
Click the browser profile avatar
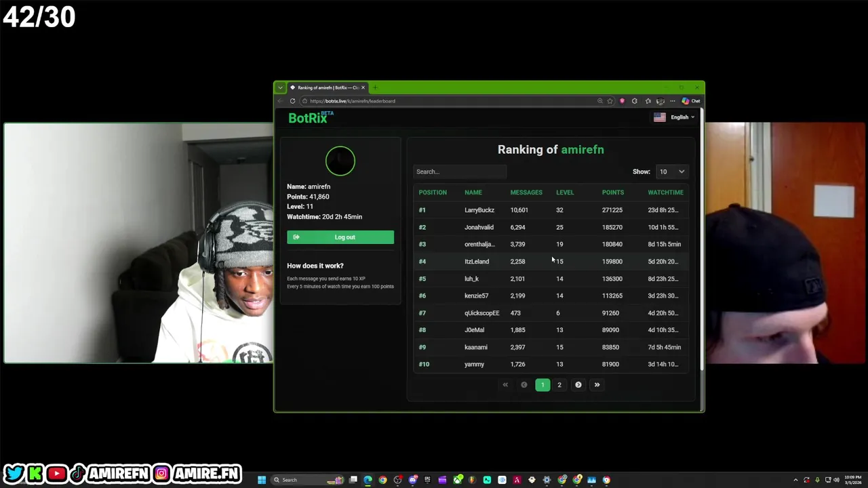pos(660,101)
